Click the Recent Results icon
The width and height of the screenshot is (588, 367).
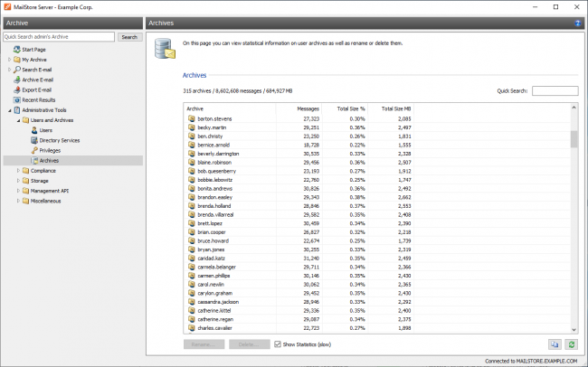pyautogui.click(x=16, y=99)
